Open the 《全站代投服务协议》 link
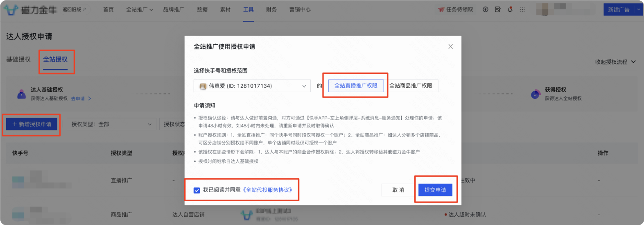The width and height of the screenshot is (644, 225). pyautogui.click(x=268, y=190)
